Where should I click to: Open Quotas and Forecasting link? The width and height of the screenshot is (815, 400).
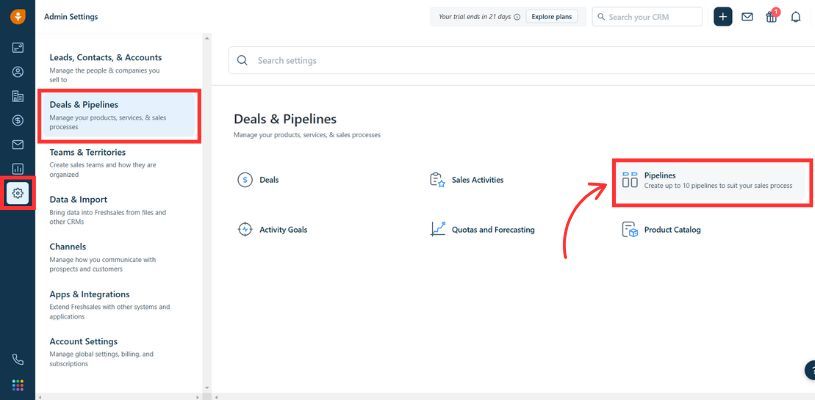pos(493,230)
